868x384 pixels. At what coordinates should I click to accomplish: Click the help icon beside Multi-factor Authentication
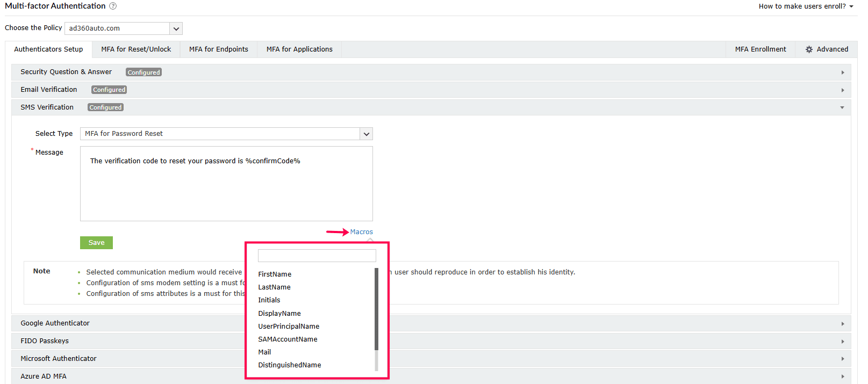click(113, 6)
